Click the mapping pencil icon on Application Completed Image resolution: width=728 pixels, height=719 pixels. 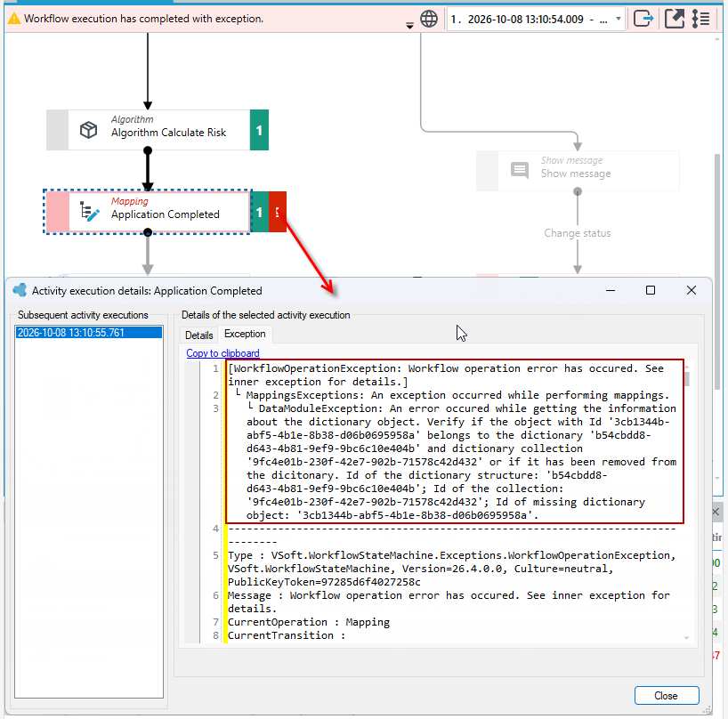[89, 211]
